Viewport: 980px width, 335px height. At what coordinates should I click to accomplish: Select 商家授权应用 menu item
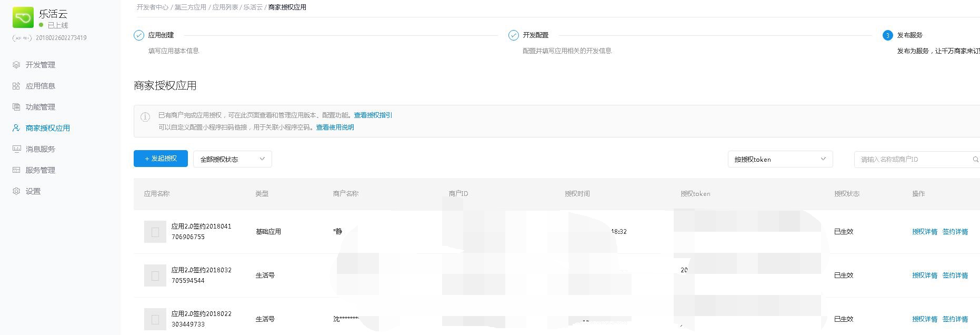click(48, 128)
